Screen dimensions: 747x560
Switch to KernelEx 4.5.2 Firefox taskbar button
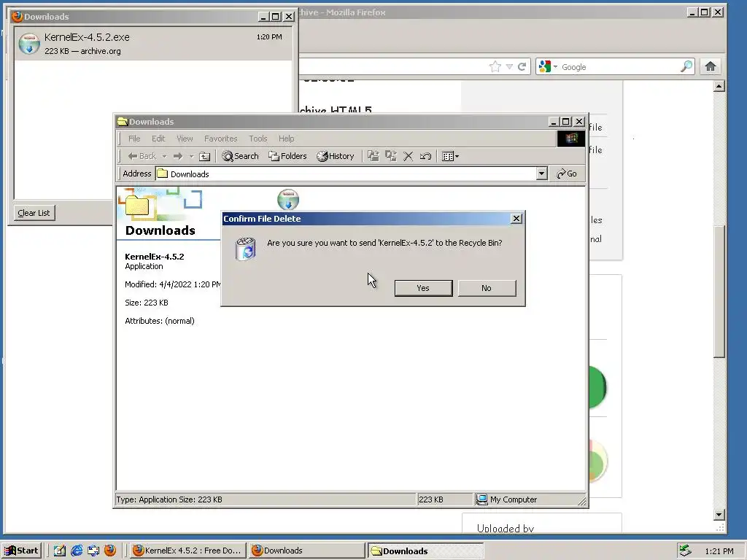188,551
